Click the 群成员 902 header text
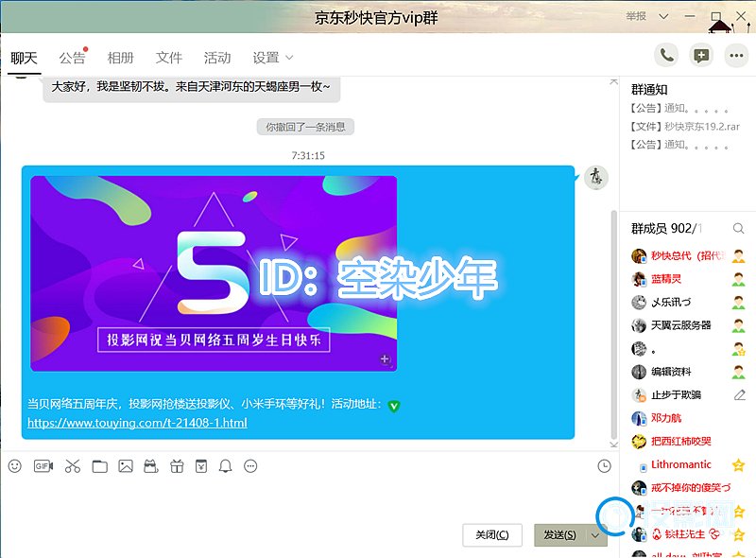This screenshot has width=756, height=558. pyautogui.click(x=666, y=228)
